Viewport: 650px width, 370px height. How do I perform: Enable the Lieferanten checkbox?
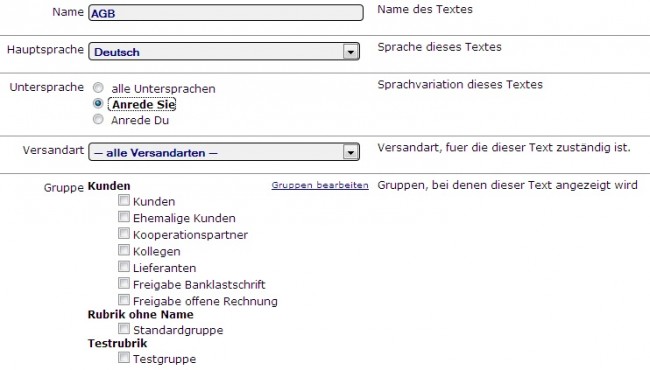pos(124,266)
